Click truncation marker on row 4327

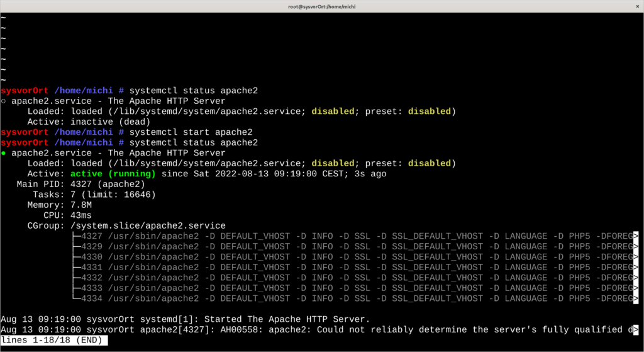pyautogui.click(x=636, y=236)
